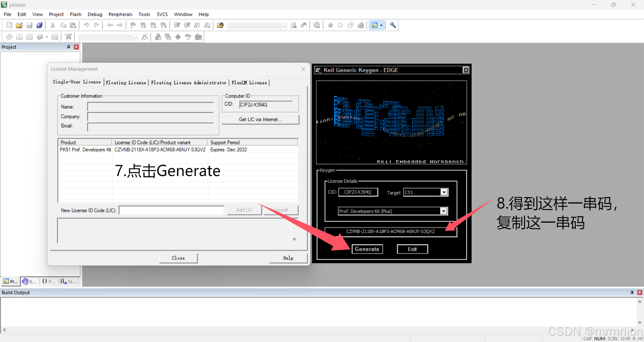Clear all bookmarks icon
This screenshot has width=644, height=342.
pos(164,25)
